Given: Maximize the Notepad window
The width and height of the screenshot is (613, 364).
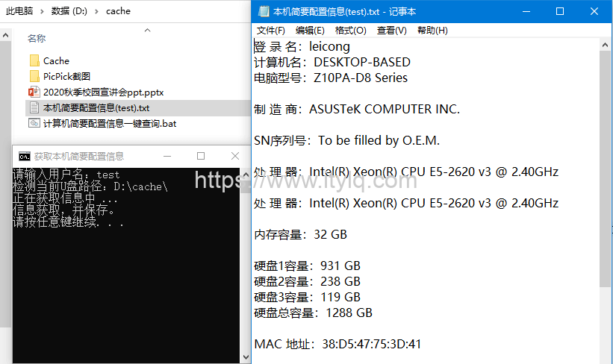Looking at the screenshot, I should pyautogui.click(x=560, y=11).
